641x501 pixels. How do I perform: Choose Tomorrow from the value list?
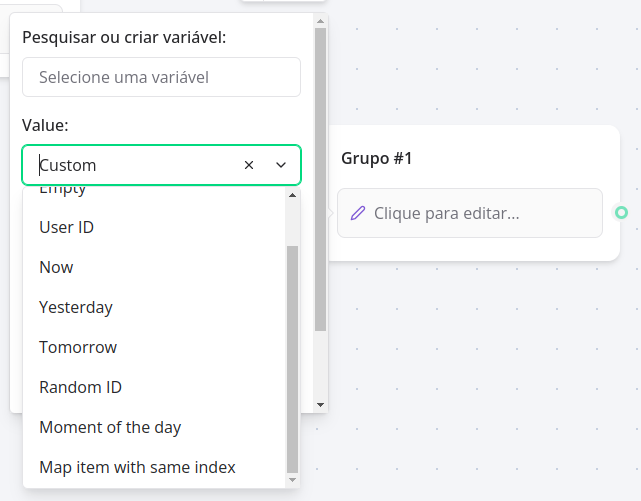(x=155, y=347)
